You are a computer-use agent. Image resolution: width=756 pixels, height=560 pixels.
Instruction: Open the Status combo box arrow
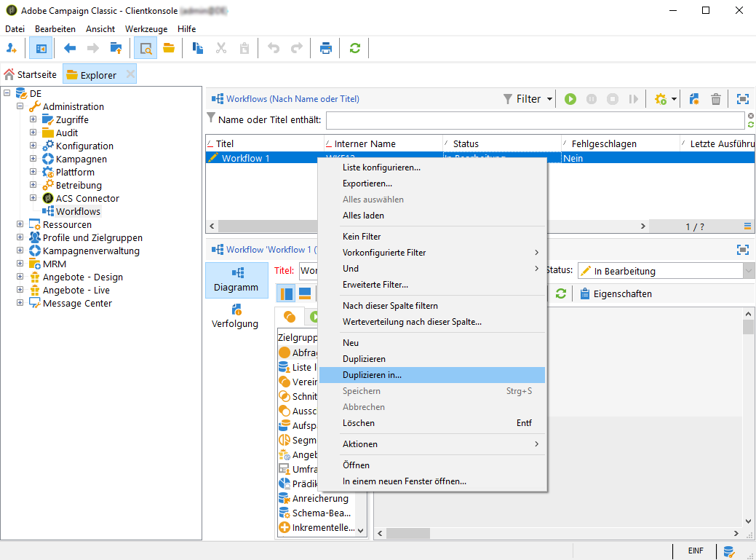point(749,271)
